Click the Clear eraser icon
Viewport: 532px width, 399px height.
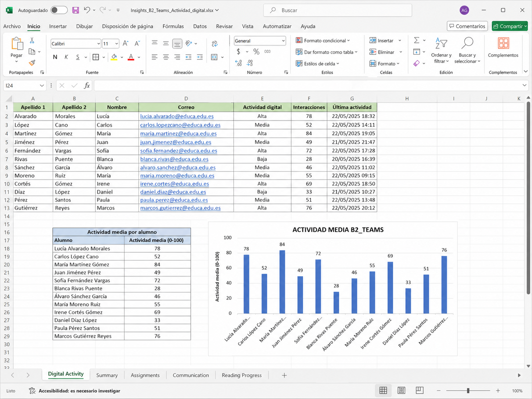pos(417,63)
